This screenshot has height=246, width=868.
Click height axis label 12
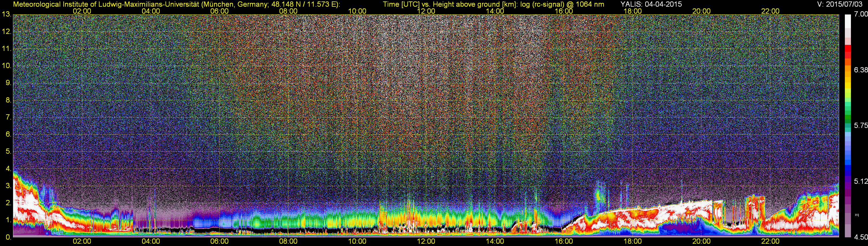(6, 32)
